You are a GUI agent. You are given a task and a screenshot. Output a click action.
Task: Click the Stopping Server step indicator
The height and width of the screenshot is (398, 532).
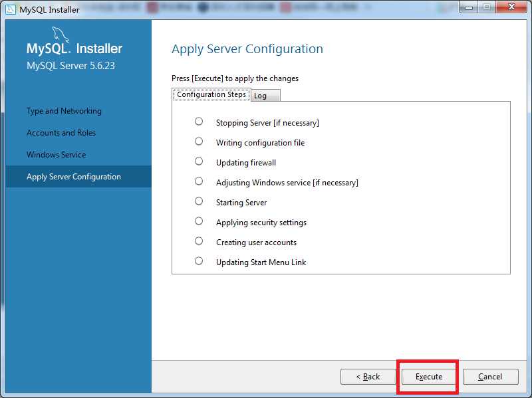tap(199, 122)
